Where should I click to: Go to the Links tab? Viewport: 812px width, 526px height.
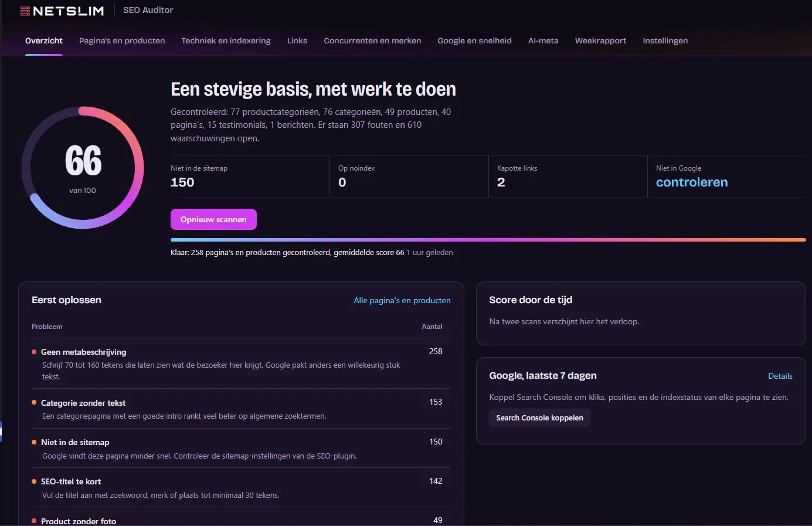tap(297, 40)
